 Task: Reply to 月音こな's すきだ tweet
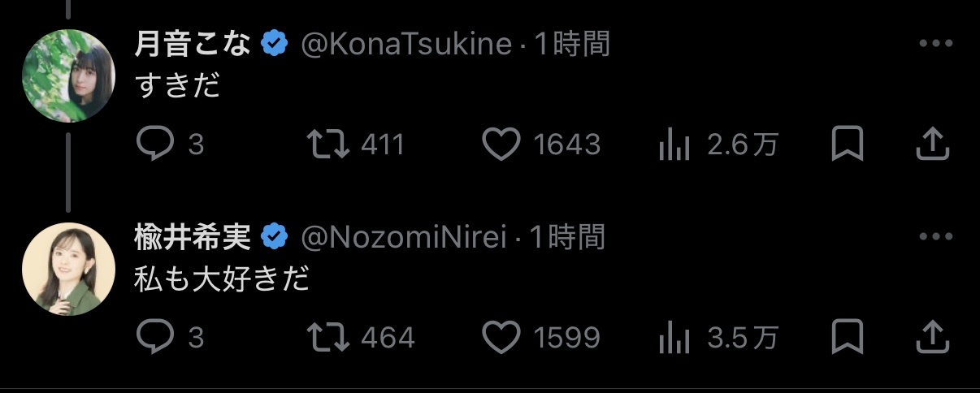154,145
